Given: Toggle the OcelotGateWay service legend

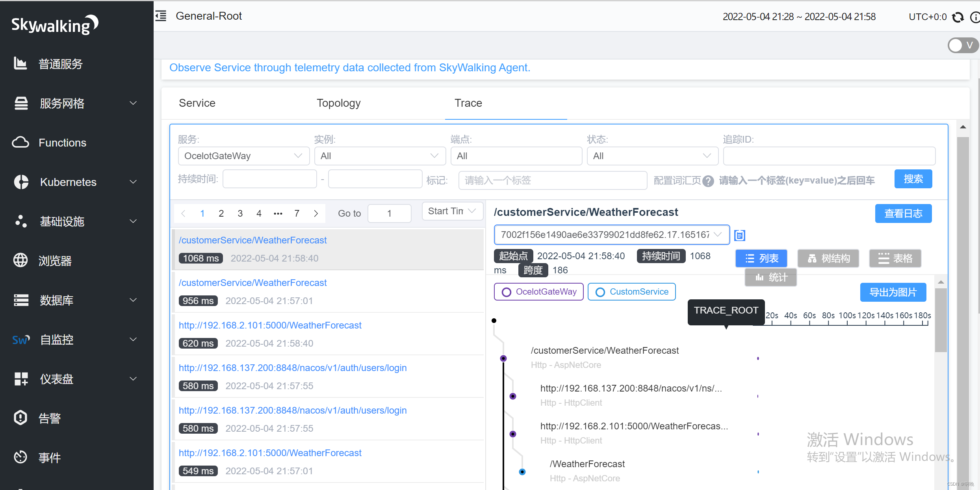Looking at the screenshot, I should click(x=538, y=292).
